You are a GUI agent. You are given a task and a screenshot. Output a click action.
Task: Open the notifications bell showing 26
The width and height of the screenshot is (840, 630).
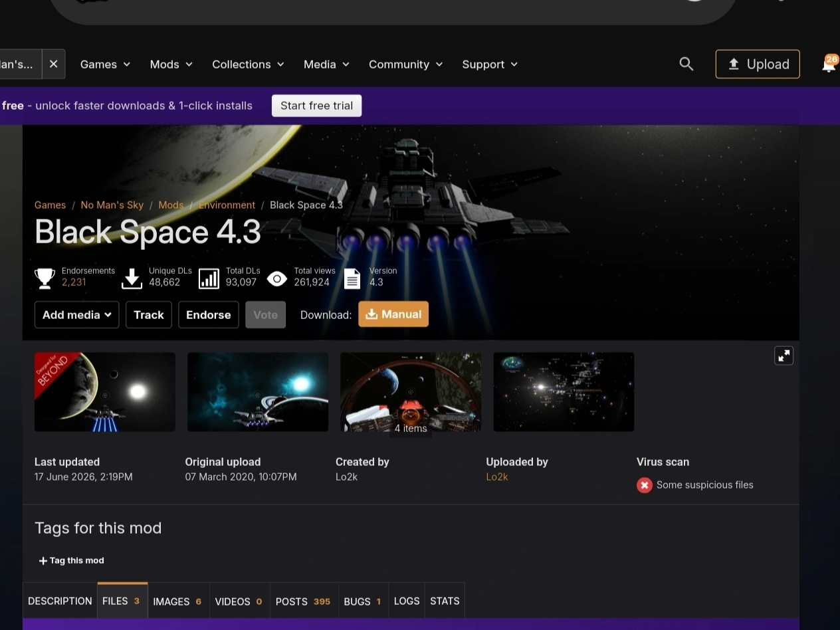point(829,64)
